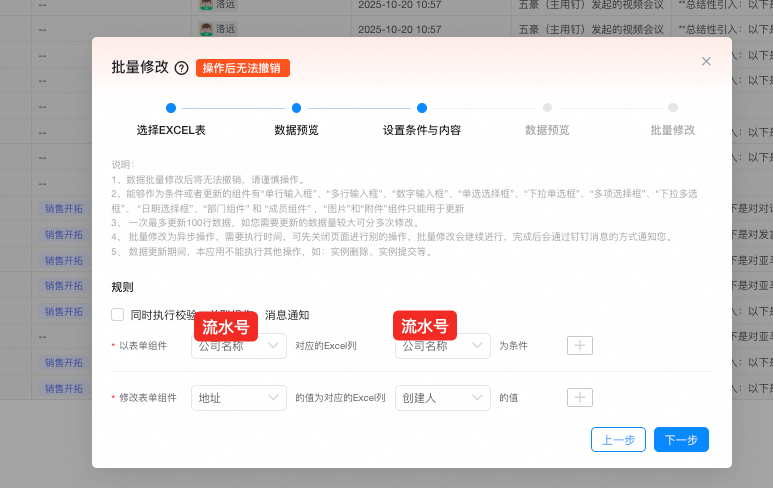Viewport: 773px width, 488px height.
Task: Click the last step dot above 批量修改
Action: click(673, 108)
